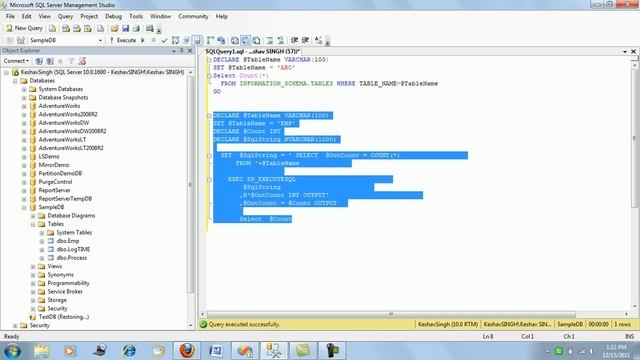
Task: Parse the query with the checkmark icon
Action: click(x=164, y=40)
